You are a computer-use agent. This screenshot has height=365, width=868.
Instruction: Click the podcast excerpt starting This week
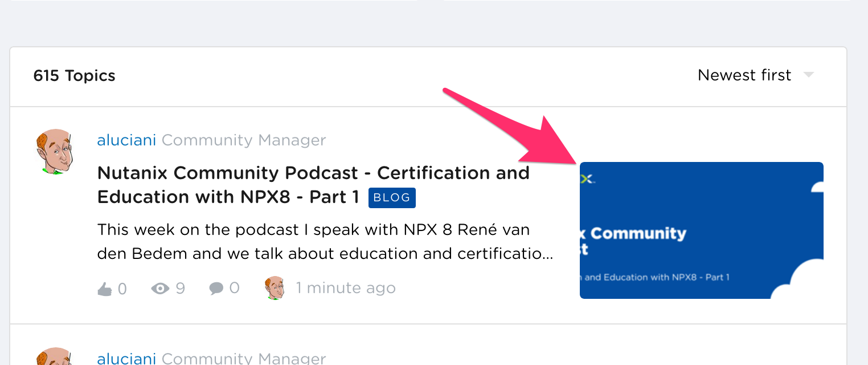325,242
